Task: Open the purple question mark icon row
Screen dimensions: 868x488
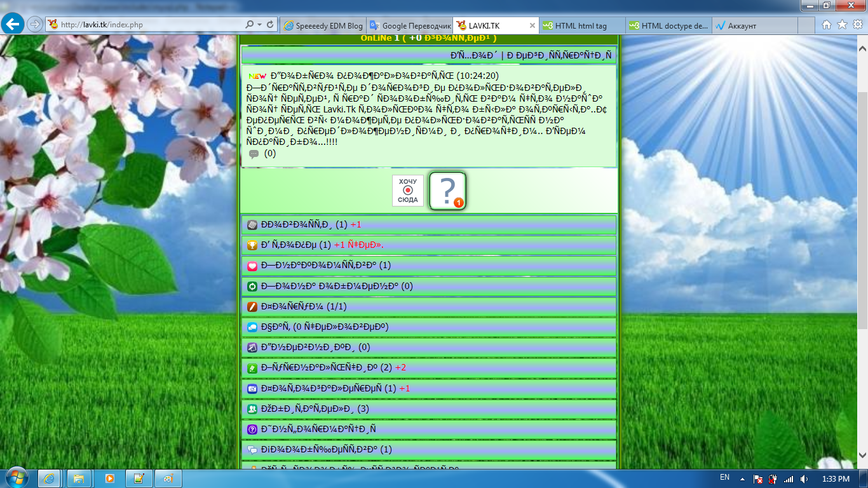Action: pos(428,429)
